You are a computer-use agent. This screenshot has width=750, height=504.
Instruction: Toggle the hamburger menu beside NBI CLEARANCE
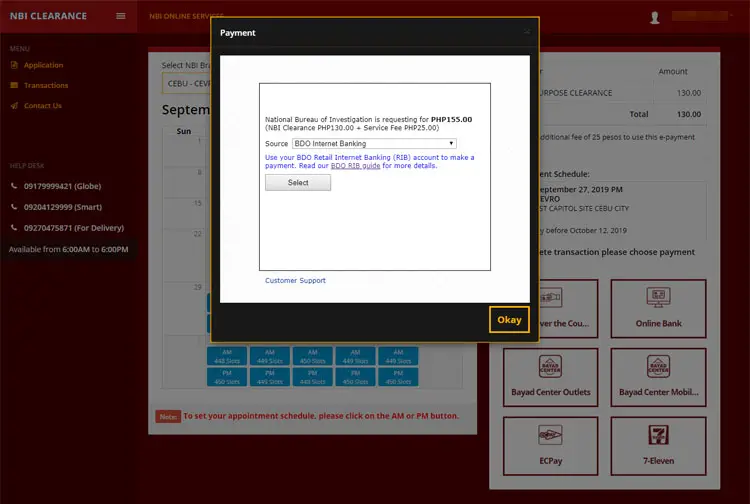(121, 16)
